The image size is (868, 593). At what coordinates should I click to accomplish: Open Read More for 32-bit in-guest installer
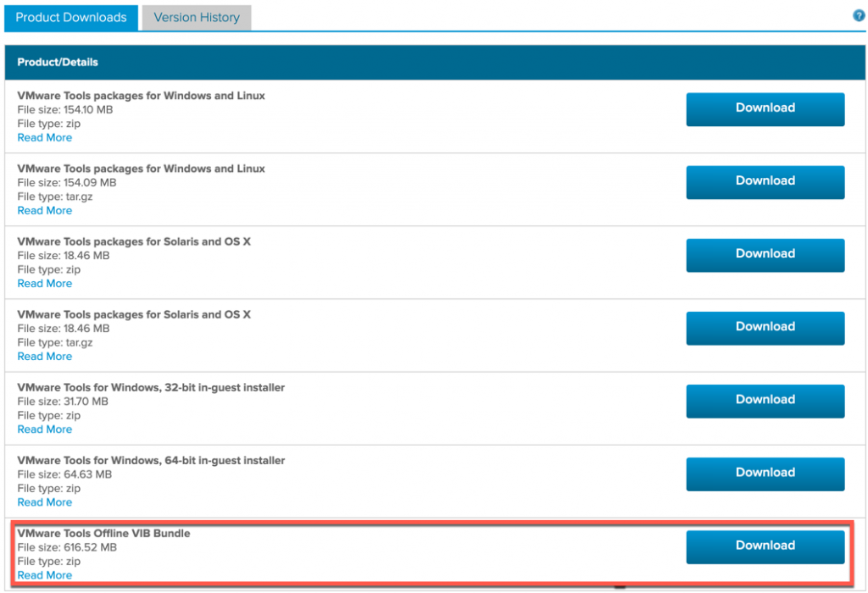tap(45, 430)
